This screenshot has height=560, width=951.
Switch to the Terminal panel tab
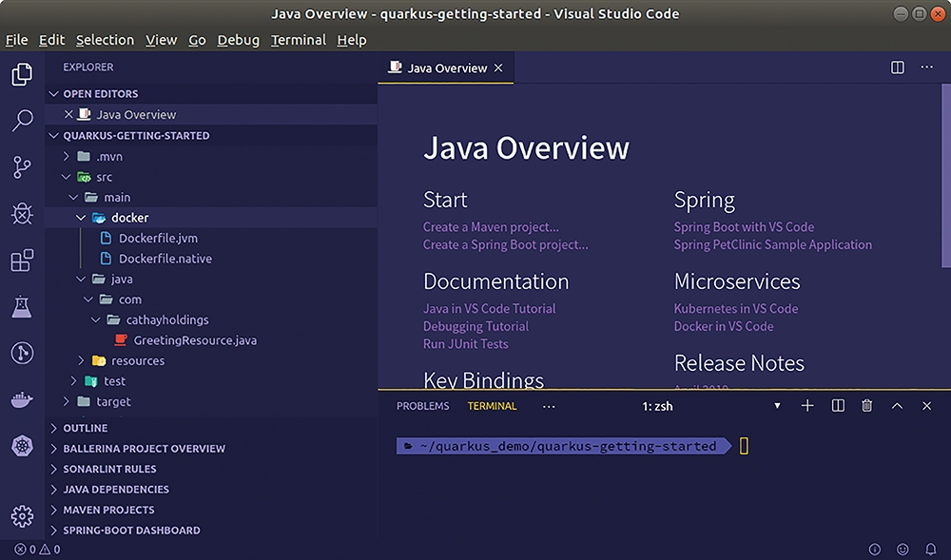click(492, 406)
